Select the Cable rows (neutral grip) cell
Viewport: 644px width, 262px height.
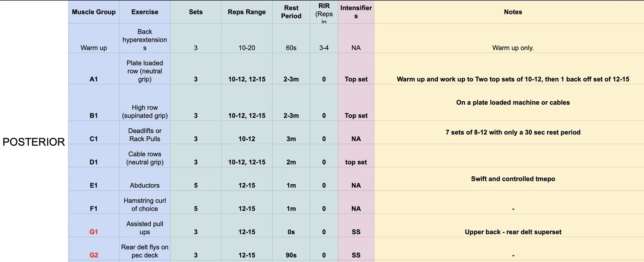click(145, 158)
